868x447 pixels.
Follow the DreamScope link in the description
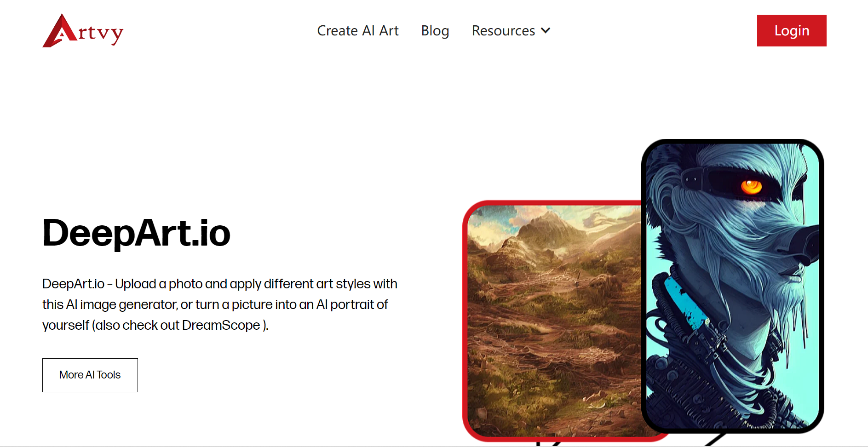[221, 325]
